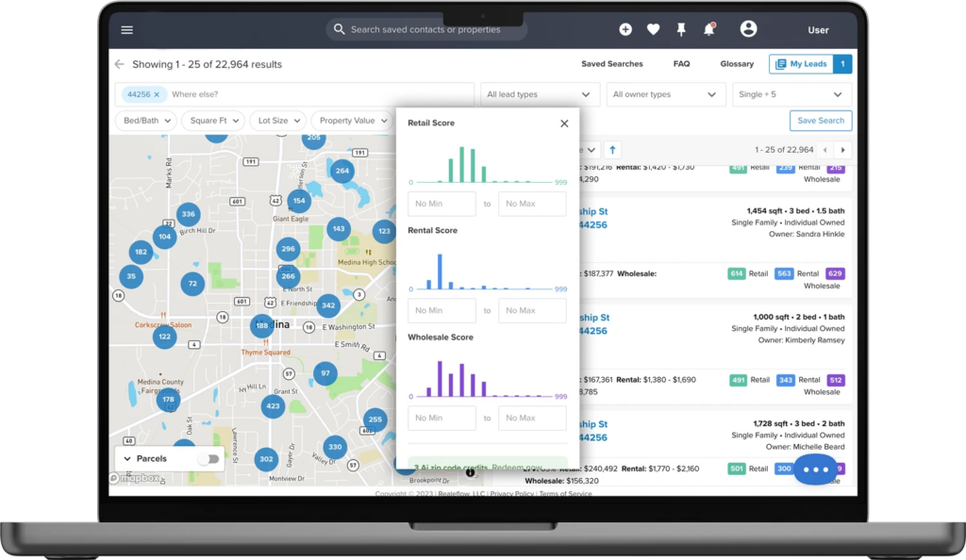966x560 pixels.
Task: Set the Rental Score No Min field
Action: [441, 311]
